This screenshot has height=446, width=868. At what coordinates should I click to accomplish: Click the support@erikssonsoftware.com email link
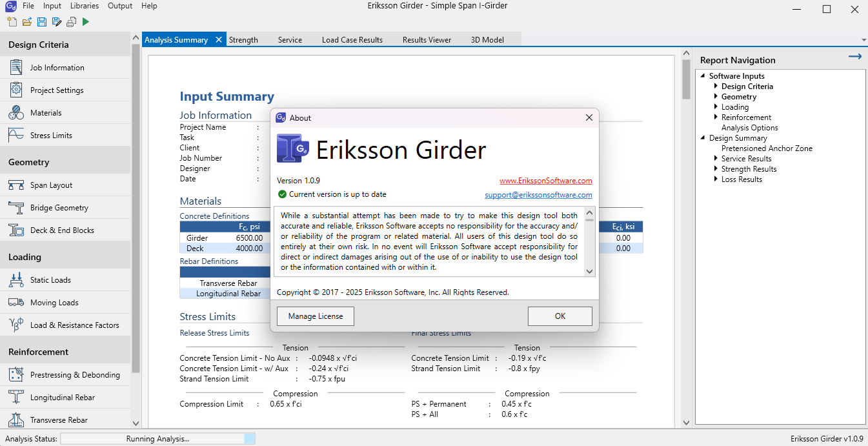538,195
